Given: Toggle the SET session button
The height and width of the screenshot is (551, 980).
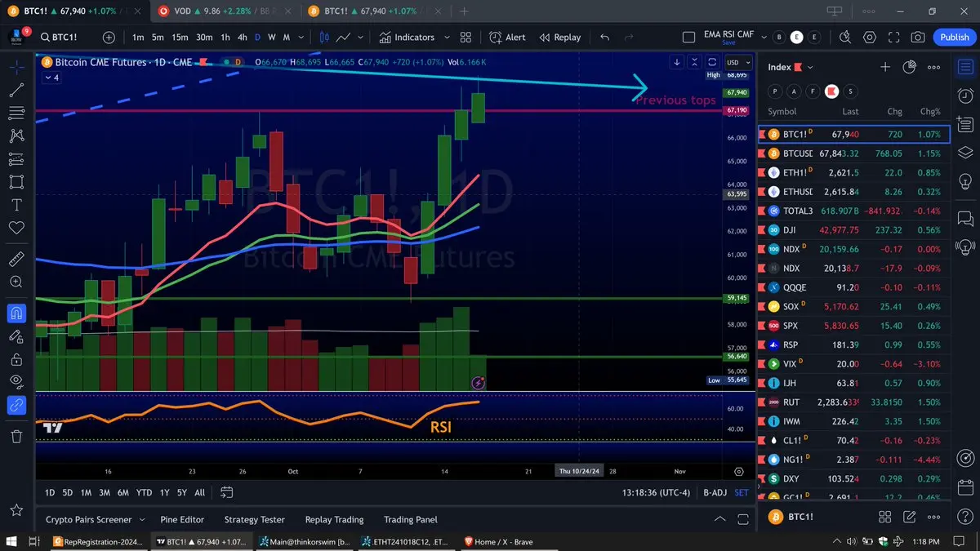Looking at the screenshot, I should pos(742,492).
